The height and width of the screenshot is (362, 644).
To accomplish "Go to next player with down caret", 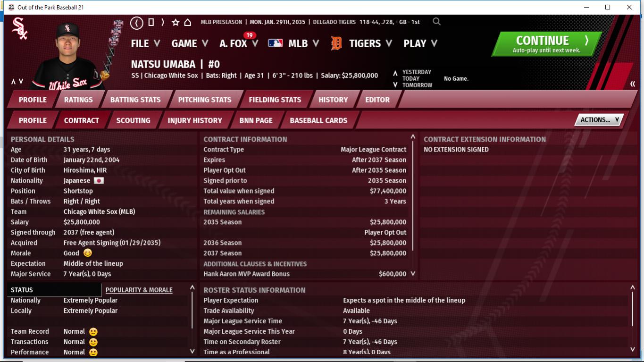I will [21, 82].
